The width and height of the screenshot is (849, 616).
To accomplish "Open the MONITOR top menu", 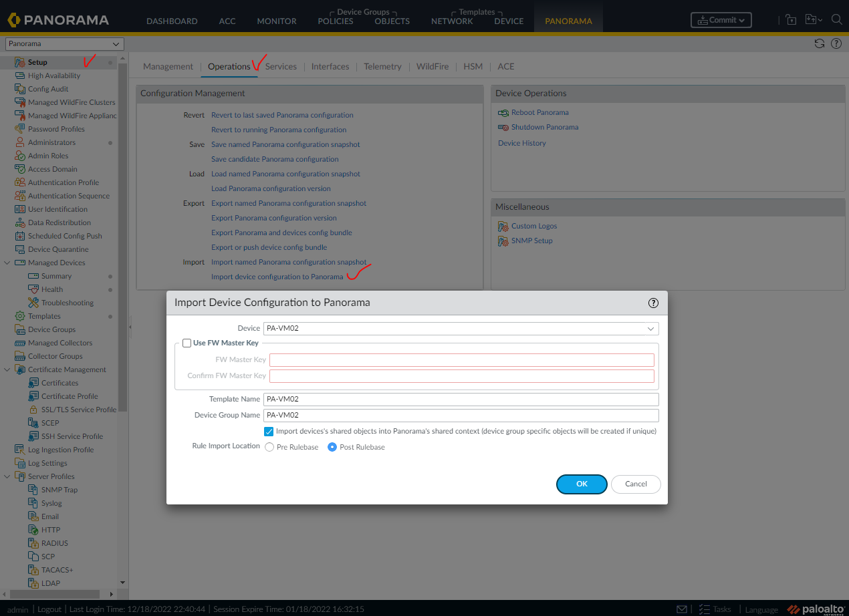I will 277,21.
